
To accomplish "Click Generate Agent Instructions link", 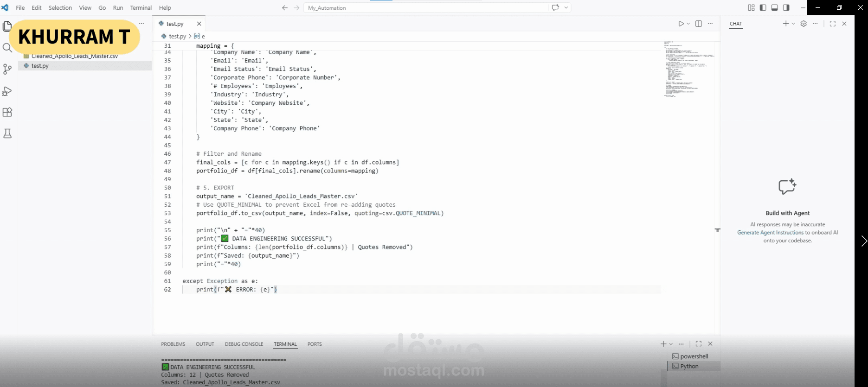I will 770,233.
